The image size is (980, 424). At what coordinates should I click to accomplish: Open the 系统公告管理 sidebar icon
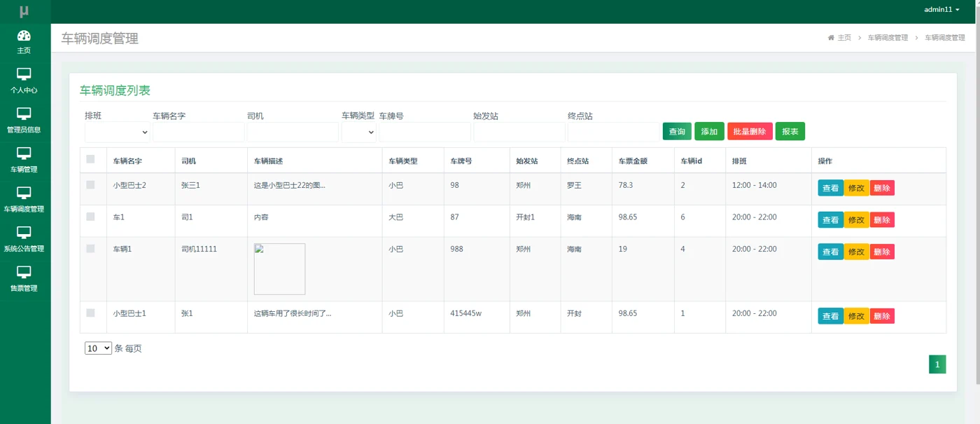pos(24,232)
